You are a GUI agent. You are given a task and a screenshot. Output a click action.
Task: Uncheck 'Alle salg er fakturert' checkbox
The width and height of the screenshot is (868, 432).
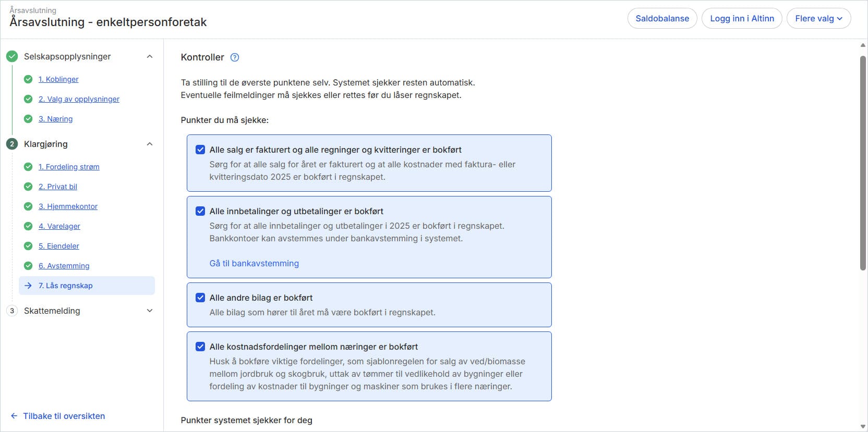[200, 150]
